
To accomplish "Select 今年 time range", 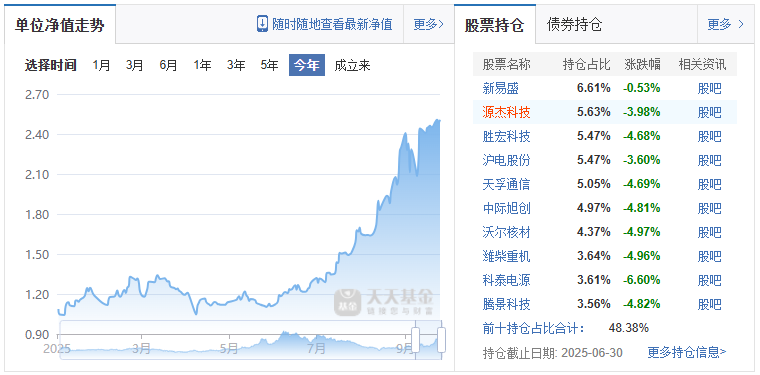I will click(307, 65).
